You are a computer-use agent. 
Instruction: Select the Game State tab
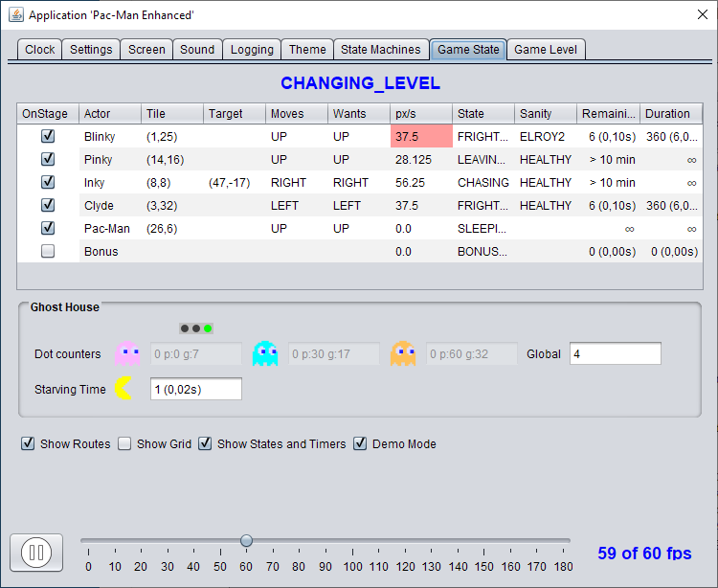468,50
